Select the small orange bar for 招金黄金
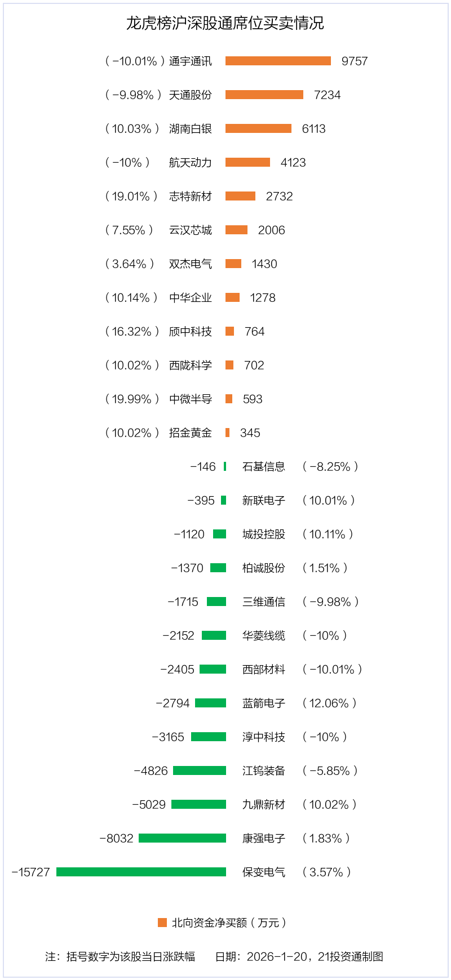Image resolution: width=451 pixels, height=980 pixels. pos(227,433)
